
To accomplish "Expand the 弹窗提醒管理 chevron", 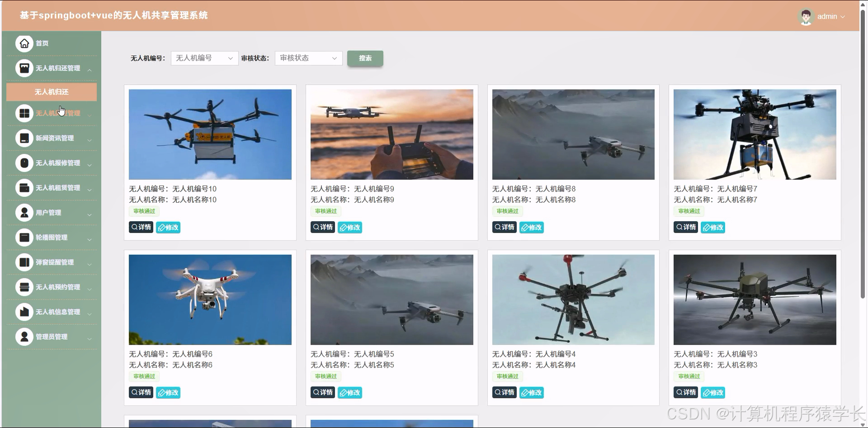I will click(90, 264).
